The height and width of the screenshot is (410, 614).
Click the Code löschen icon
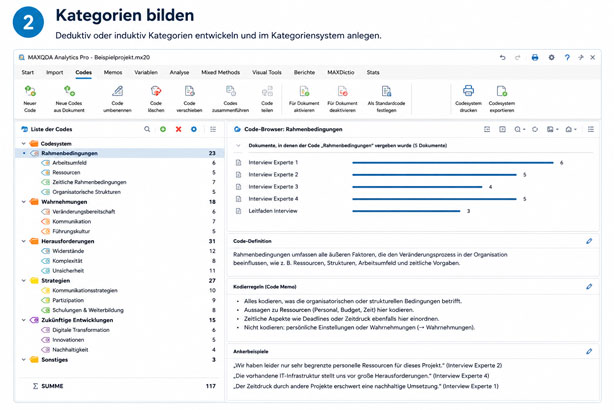coord(156,91)
